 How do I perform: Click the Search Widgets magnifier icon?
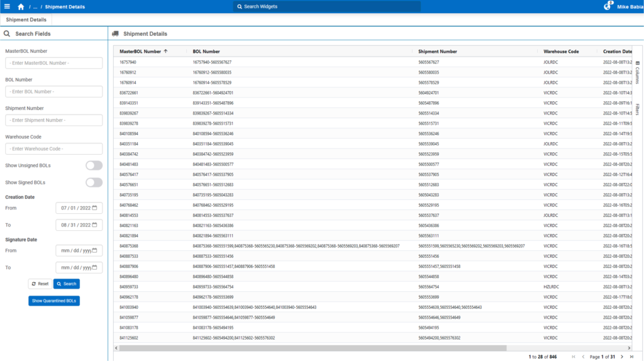pos(240,6)
